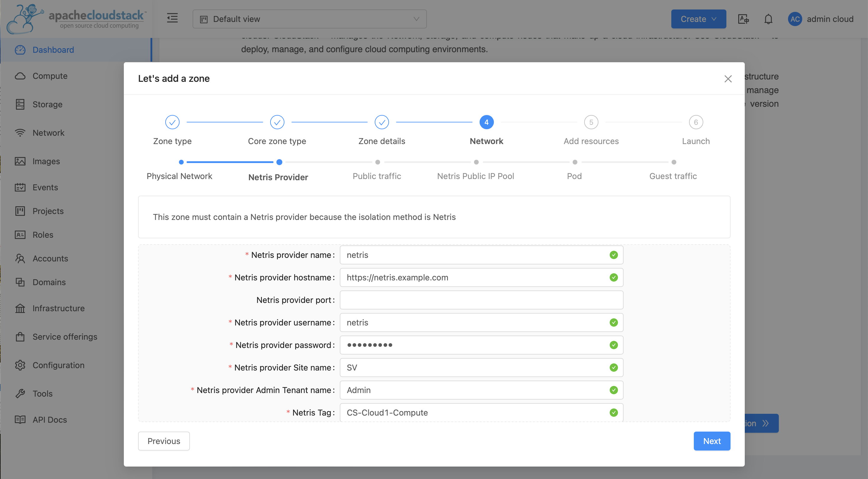
Task: Click the validated checkmark for Netris provider name
Action: [614, 254]
